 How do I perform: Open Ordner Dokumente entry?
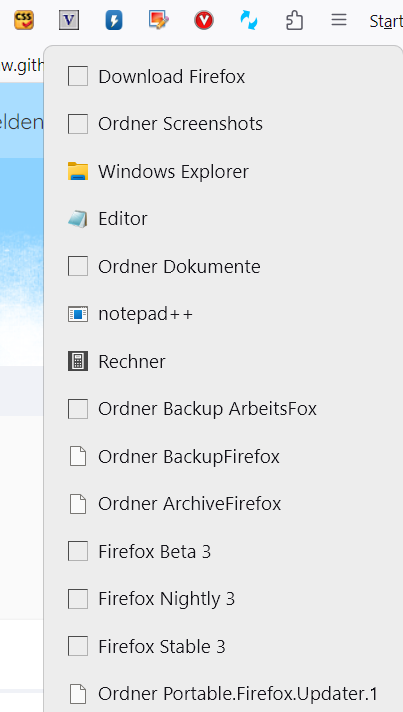pos(223,266)
